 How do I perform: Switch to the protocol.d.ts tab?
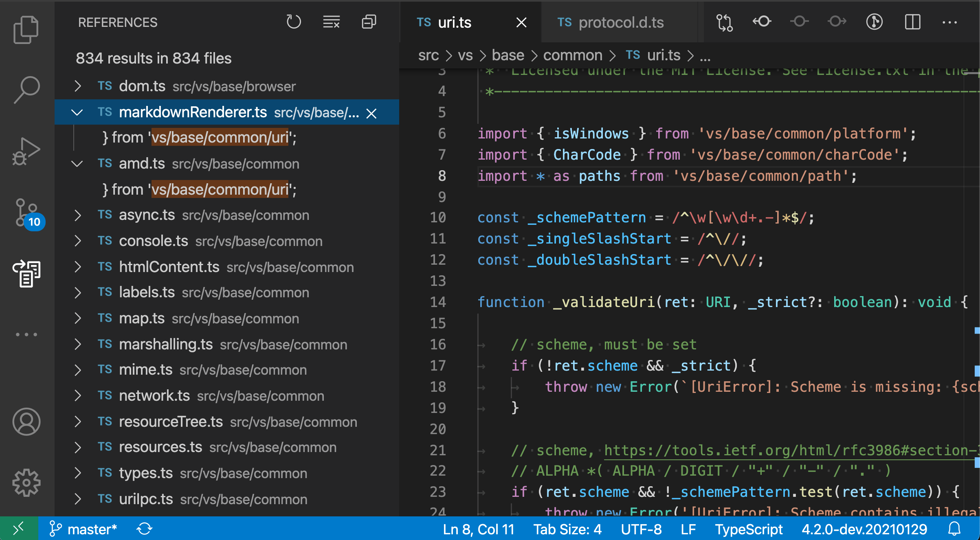click(621, 22)
